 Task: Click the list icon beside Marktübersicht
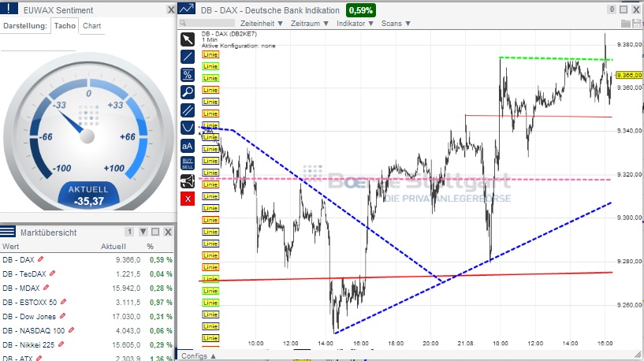(x=8, y=232)
